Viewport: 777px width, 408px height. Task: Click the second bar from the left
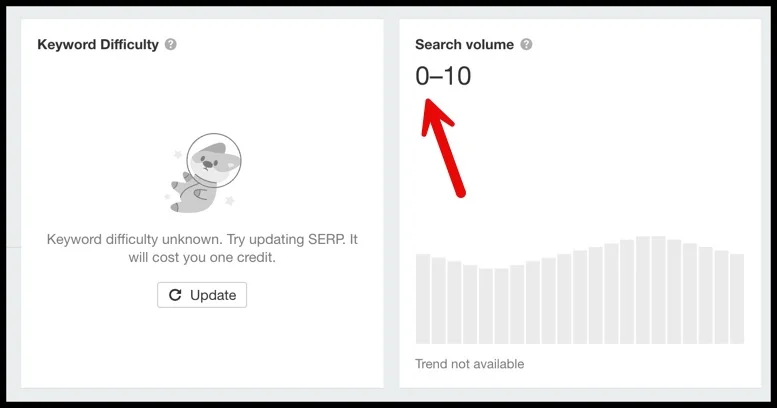click(x=439, y=301)
